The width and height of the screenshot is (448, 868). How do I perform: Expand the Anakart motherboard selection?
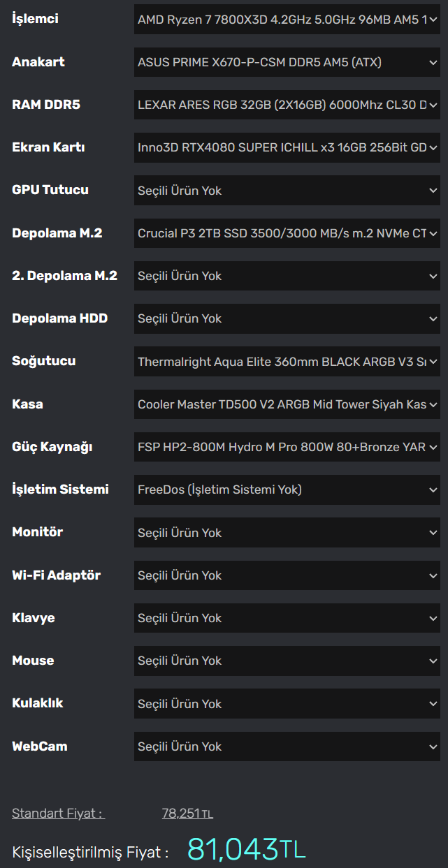[287, 62]
